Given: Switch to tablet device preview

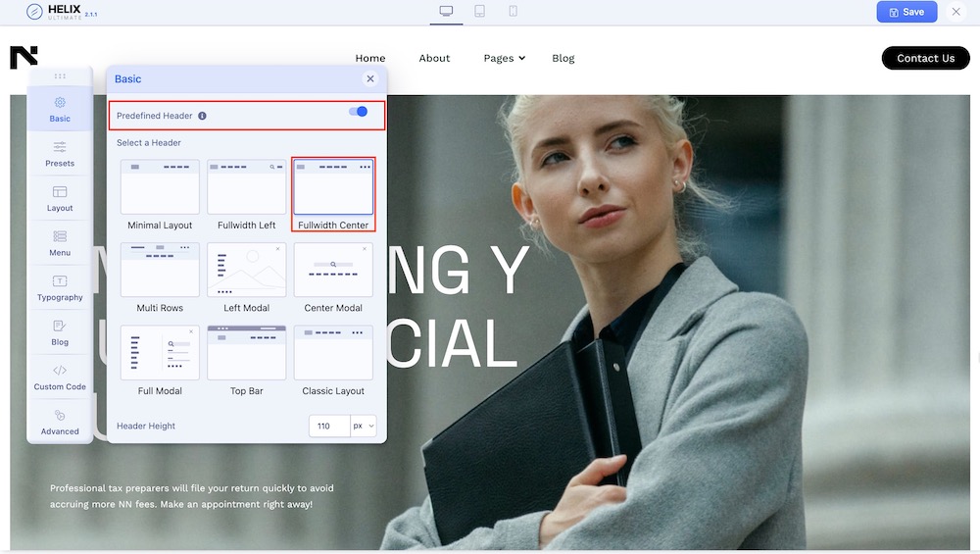Looking at the screenshot, I should 479,12.
